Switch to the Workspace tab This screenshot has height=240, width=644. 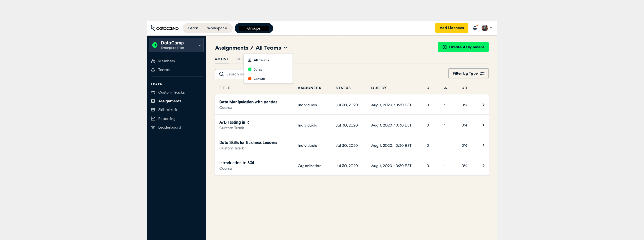pyautogui.click(x=217, y=28)
